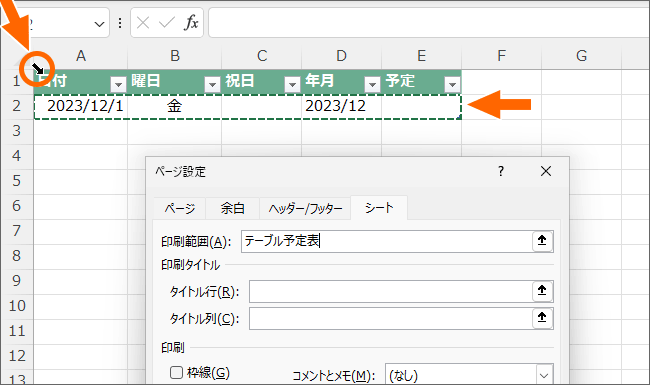
Task: Click the 祝日 header cell
Action: (x=262, y=81)
